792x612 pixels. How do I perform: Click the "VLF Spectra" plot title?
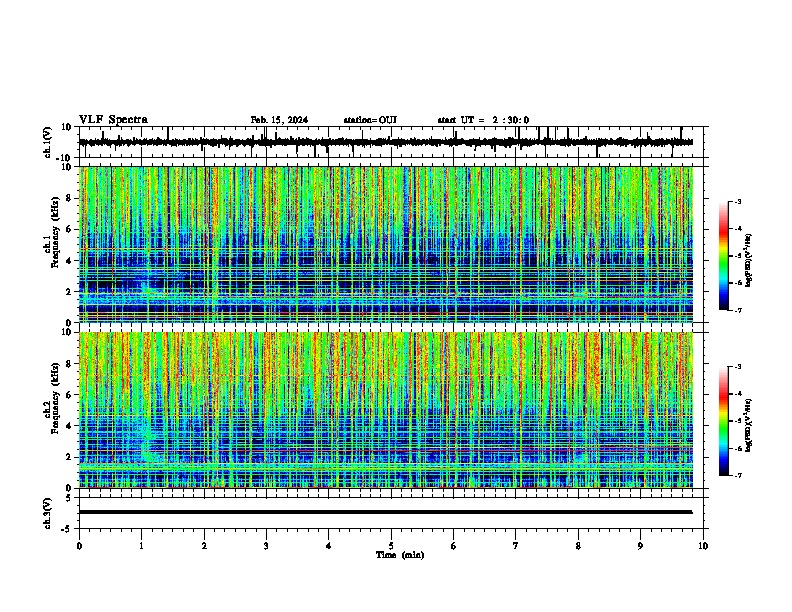(113, 120)
